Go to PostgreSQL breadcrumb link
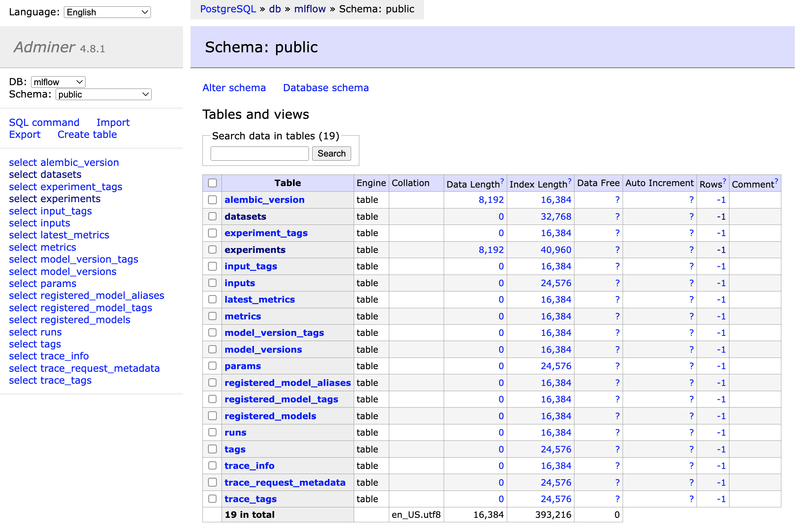 228,9
